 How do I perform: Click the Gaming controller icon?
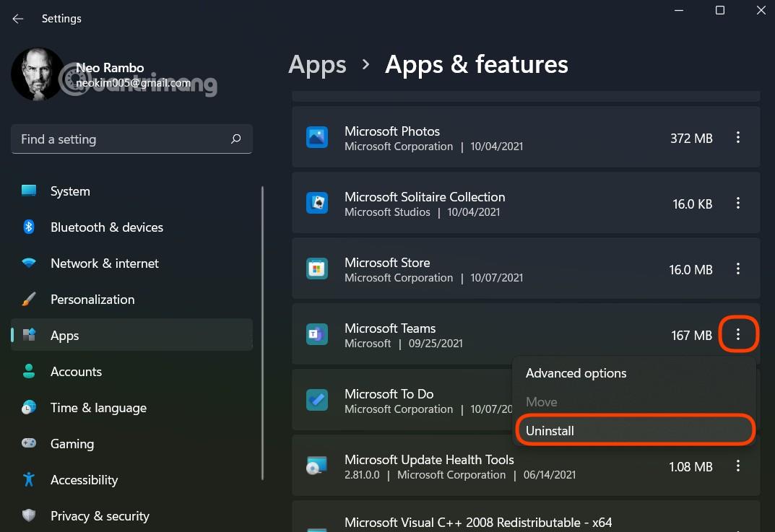[29, 443]
